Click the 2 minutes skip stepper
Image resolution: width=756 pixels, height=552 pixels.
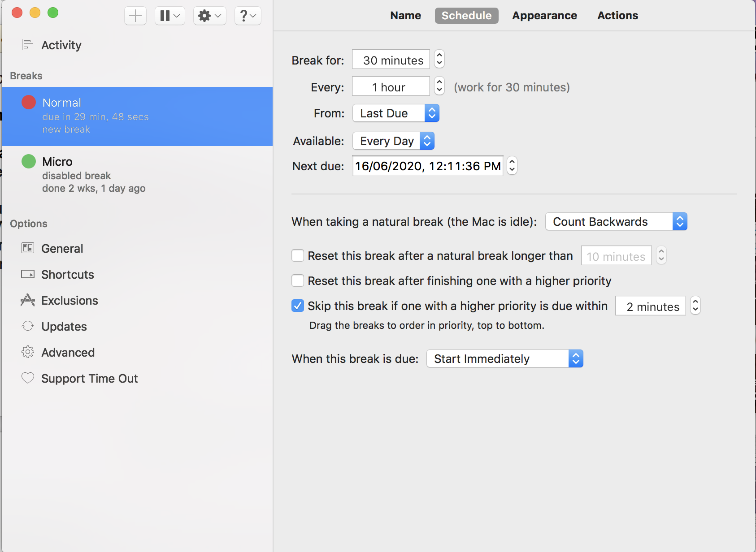(x=695, y=306)
